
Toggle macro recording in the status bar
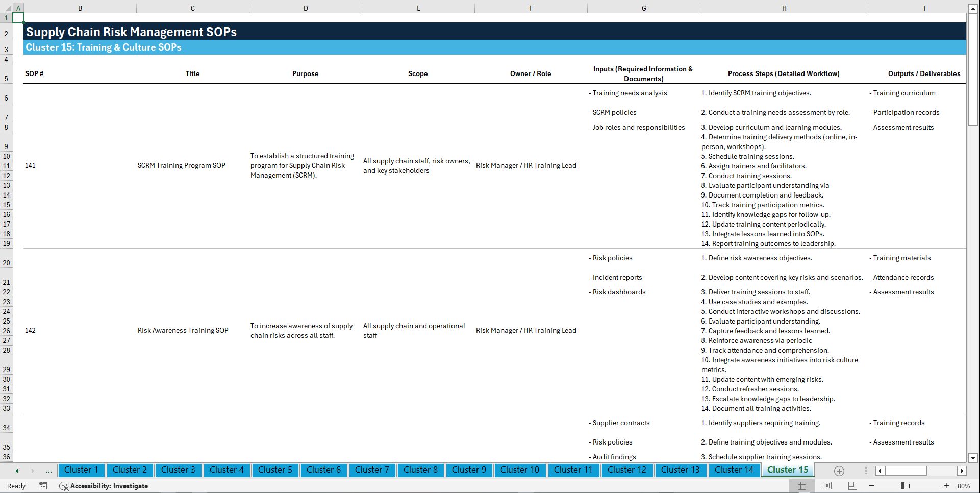click(x=43, y=486)
